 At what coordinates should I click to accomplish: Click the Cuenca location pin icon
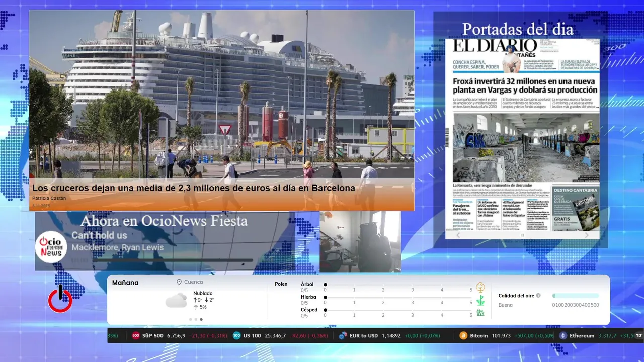point(179,282)
